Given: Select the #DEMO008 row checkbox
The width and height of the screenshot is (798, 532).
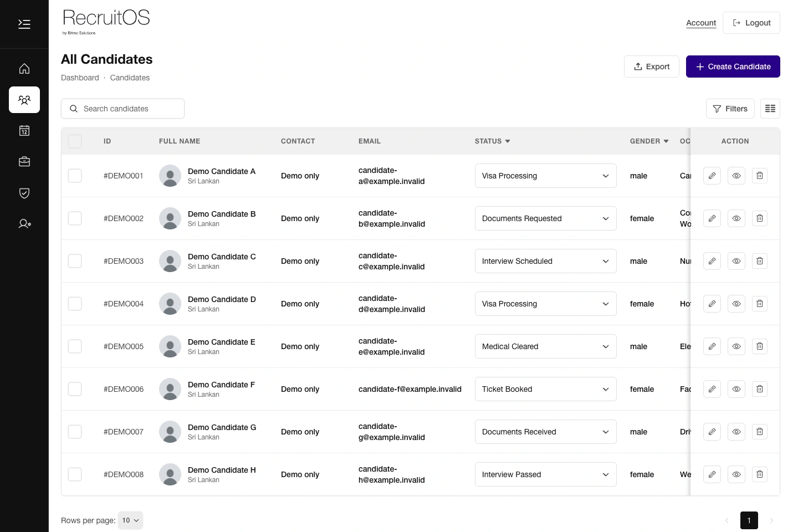Looking at the screenshot, I should click(75, 474).
